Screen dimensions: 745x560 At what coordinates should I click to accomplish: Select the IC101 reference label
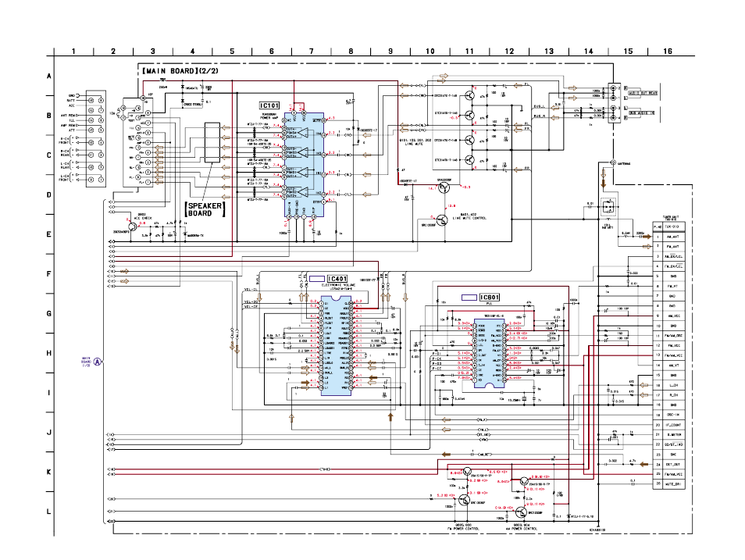(x=269, y=105)
